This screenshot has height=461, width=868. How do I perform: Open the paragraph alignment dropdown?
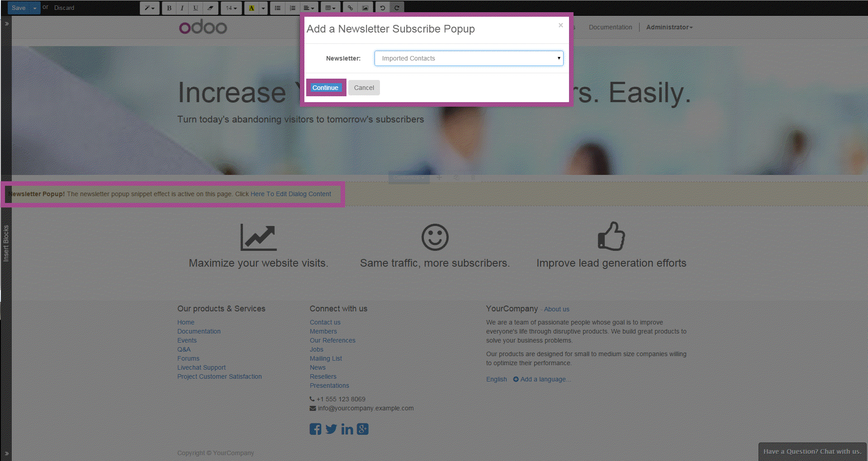pos(308,8)
